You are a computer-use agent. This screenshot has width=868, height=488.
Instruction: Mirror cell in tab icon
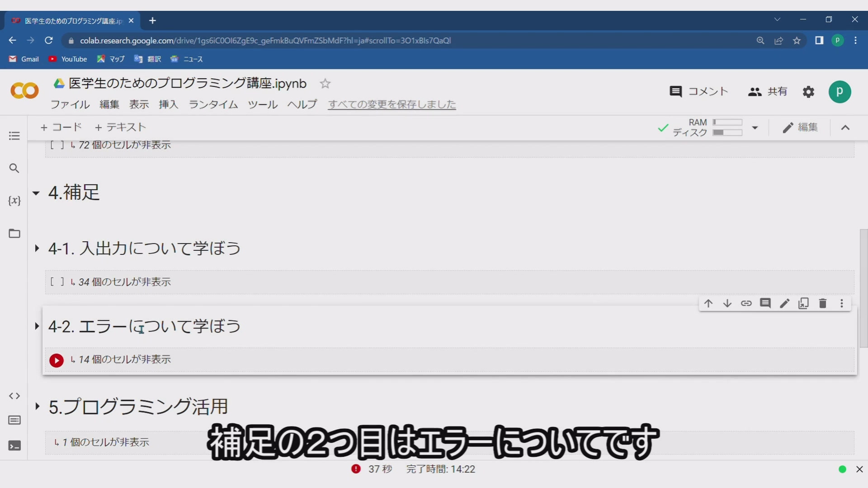pos(803,304)
